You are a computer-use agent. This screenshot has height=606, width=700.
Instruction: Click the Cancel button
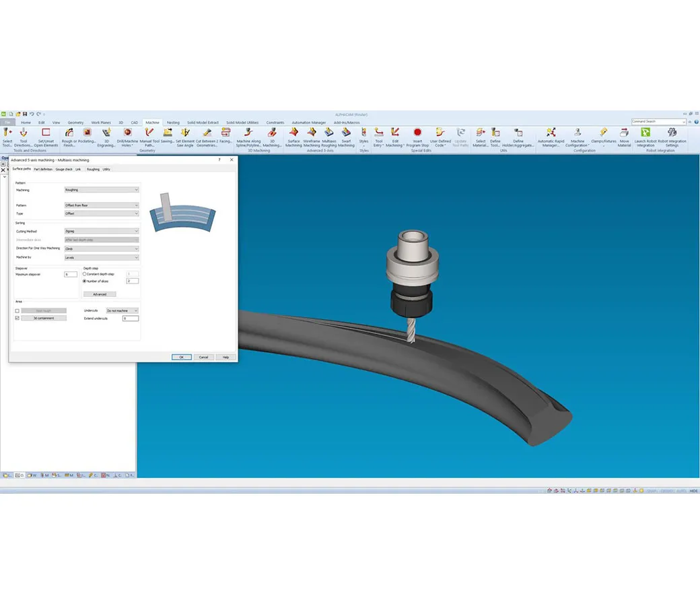[x=203, y=358]
